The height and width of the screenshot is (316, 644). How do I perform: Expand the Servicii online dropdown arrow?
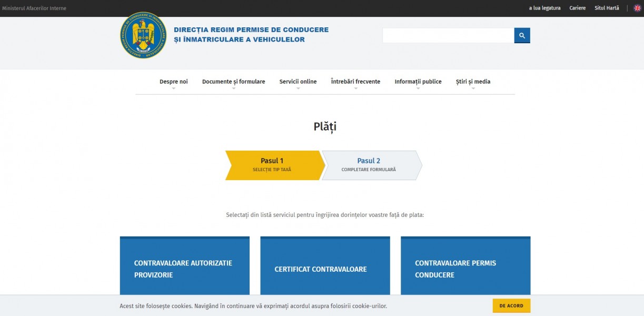tap(298, 88)
